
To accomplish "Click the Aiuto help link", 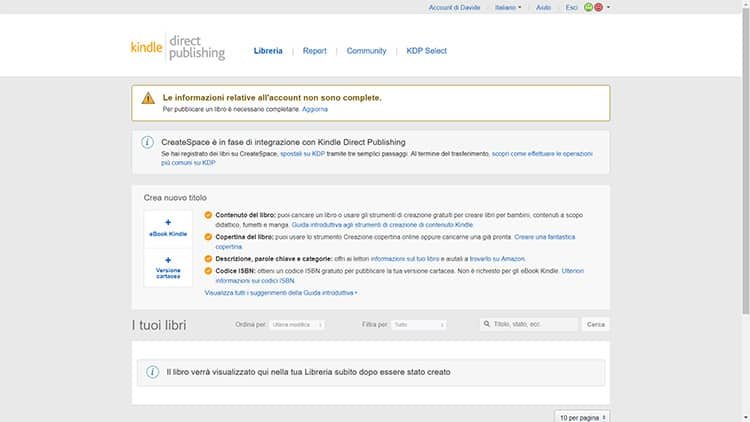I will (x=543, y=7).
